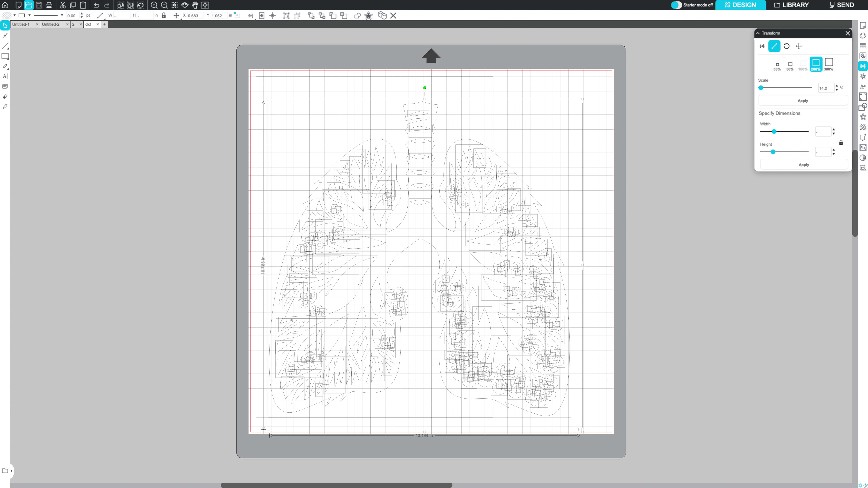Select the Text tool in left toolbar
Viewport: 868px width, 488px height.
pyautogui.click(x=5, y=76)
